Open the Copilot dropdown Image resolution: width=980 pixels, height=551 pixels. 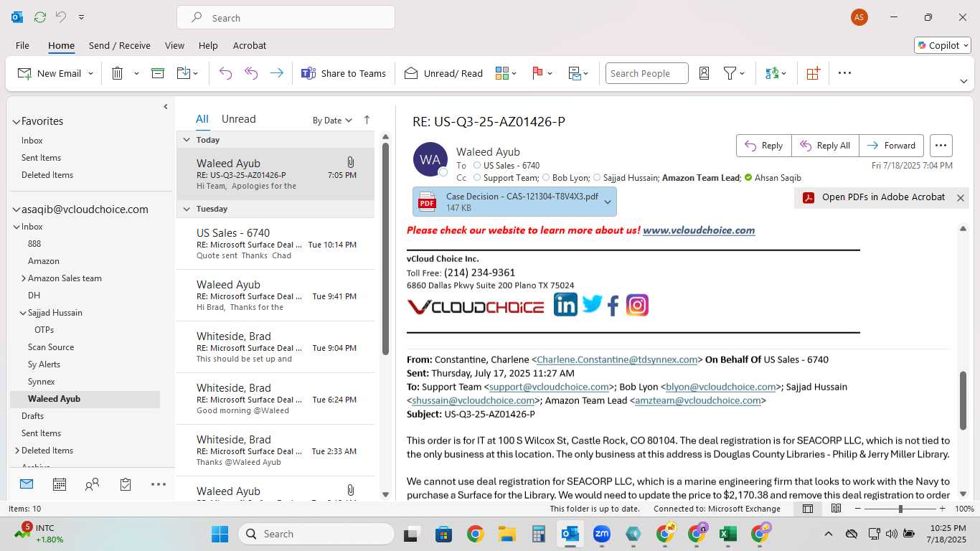943,45
